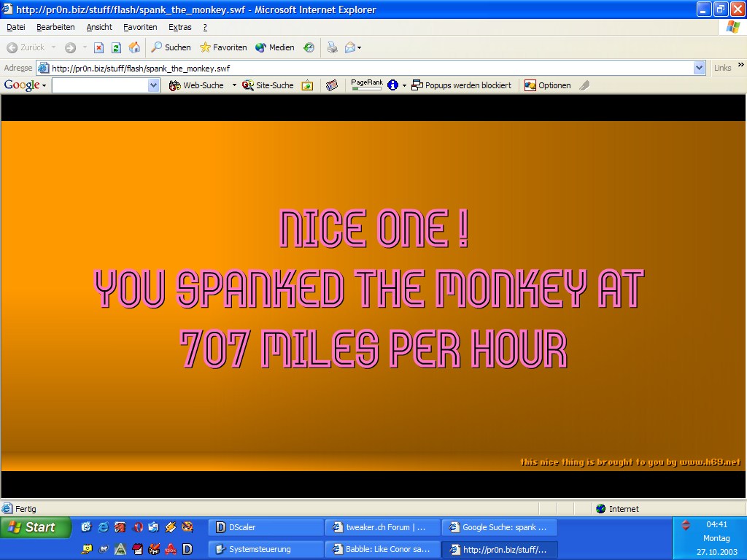
Task: Click the Print icon in toolbar
Action: [x=332, y=47]
